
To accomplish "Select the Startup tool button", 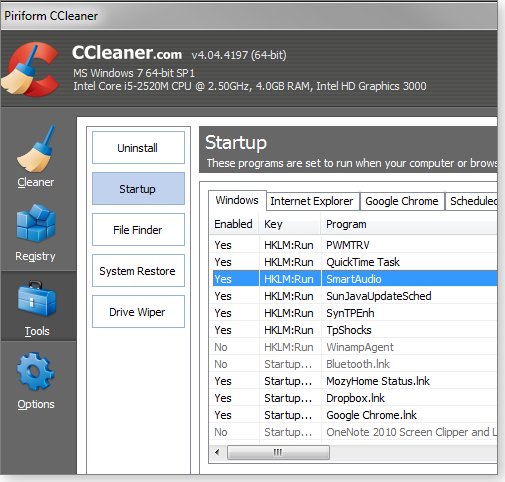I will 138,189.
